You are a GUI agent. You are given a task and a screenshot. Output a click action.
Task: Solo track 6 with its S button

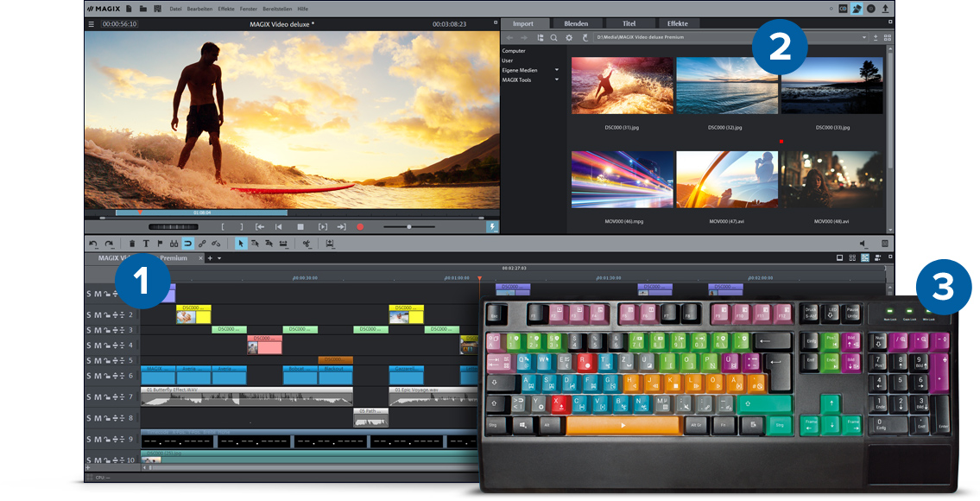point(90,376)
